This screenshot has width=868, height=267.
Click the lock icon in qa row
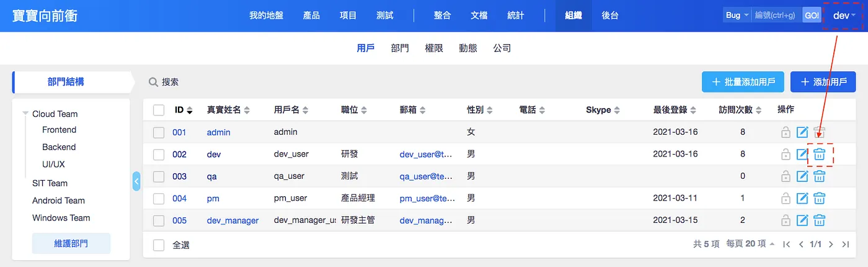[786, 176]
